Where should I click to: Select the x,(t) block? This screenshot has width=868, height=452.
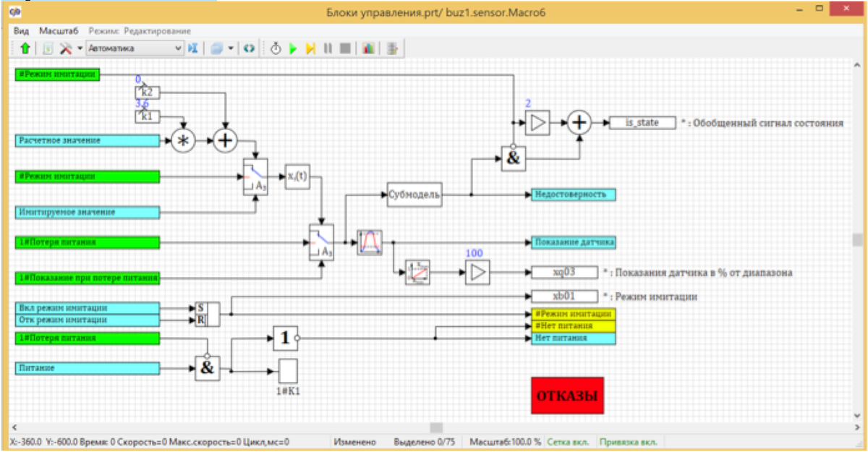pos(297,176)
